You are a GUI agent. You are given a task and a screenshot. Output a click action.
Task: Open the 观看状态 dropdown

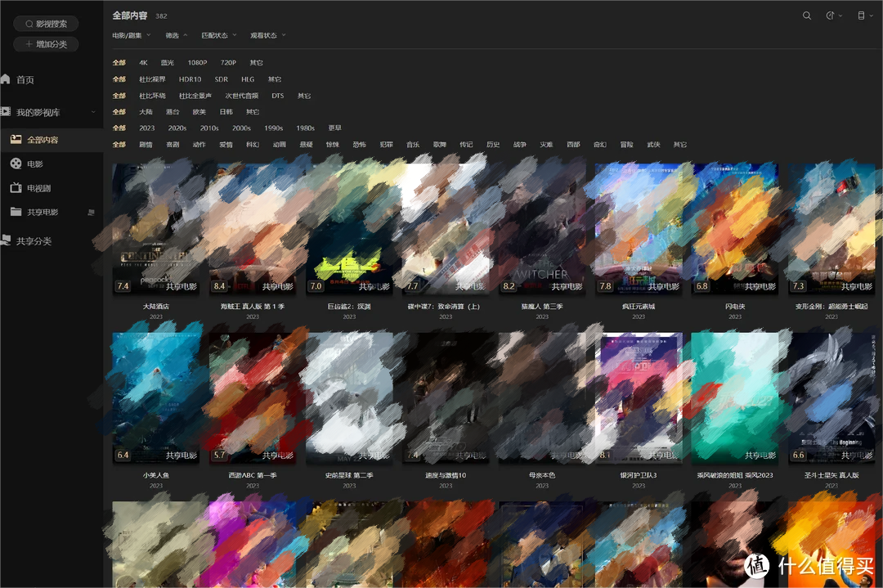pyautogui.click(x=268, y=35)
